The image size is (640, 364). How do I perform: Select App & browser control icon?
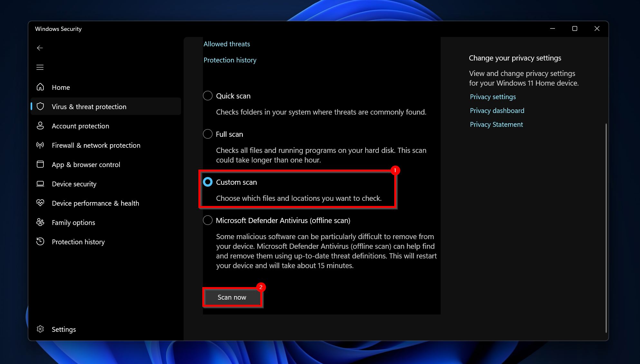point(41,164)
